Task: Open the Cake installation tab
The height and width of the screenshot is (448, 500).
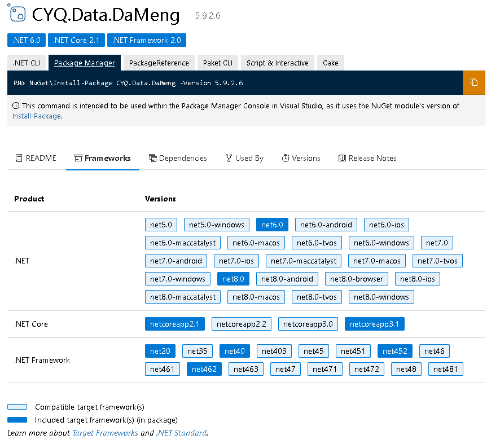Action: pos(330,63)
